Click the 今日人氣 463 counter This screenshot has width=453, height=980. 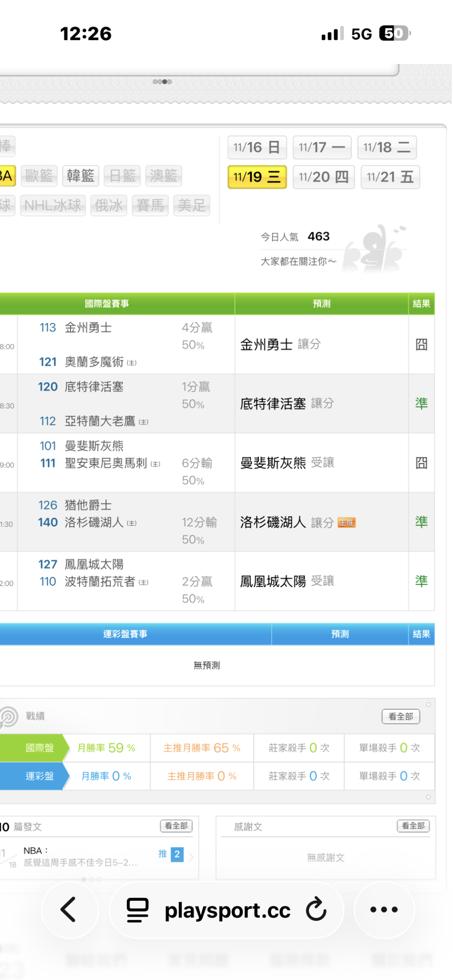(x=295, y=237)
